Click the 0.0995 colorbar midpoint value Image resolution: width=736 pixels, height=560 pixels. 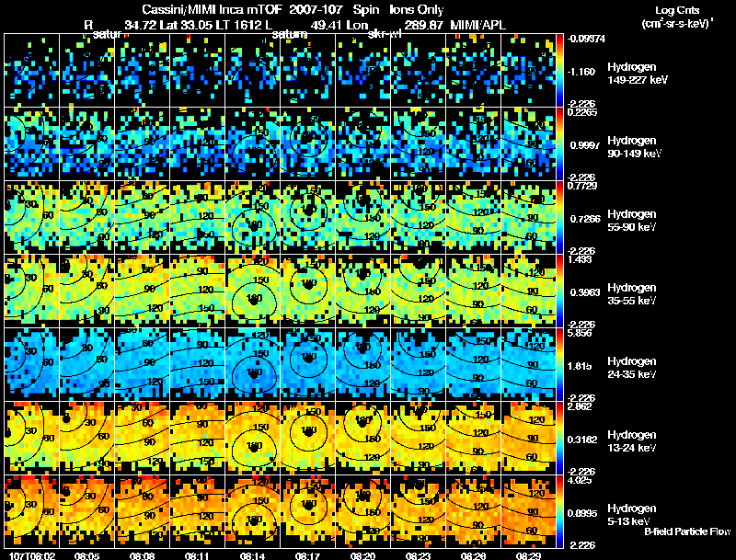click(583, 513)
